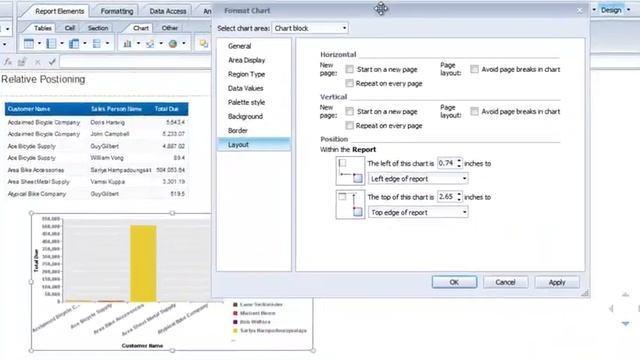This screenshot has height=360, width=640.
Task: Select Layout category
Action: 254,144
